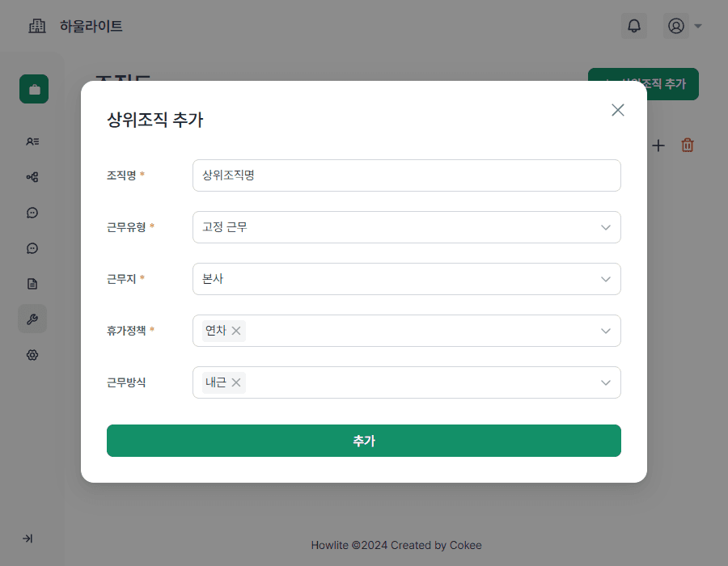Open the organization chart icon in sidebar

pos(32,176)
